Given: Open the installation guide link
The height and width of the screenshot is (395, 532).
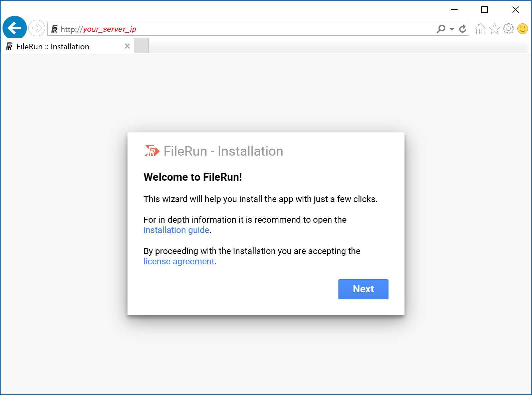Looking at the screenshot, I should pos(176,230).
